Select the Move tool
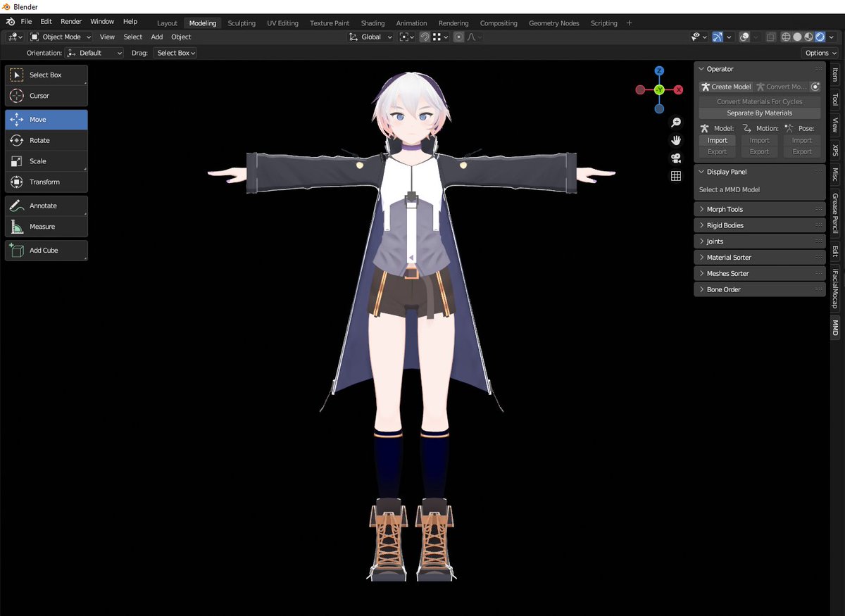The image size is (845, 616). (46, 120)
